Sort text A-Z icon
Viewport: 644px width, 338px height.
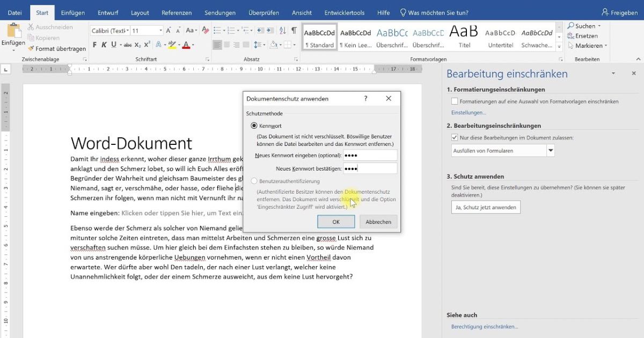pyautogui.click(x=283, y=31)
